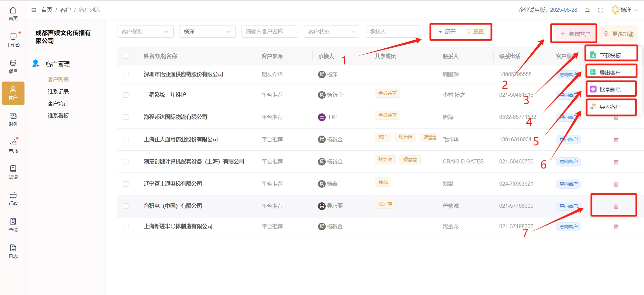Check the 三稻系统一年维护 row checkbox
This screenshot has width=644, height=295.
tap(126, 95)
